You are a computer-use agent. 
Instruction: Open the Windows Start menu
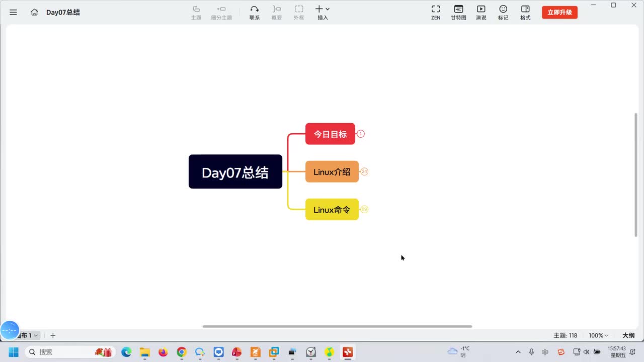pos(14,352)
